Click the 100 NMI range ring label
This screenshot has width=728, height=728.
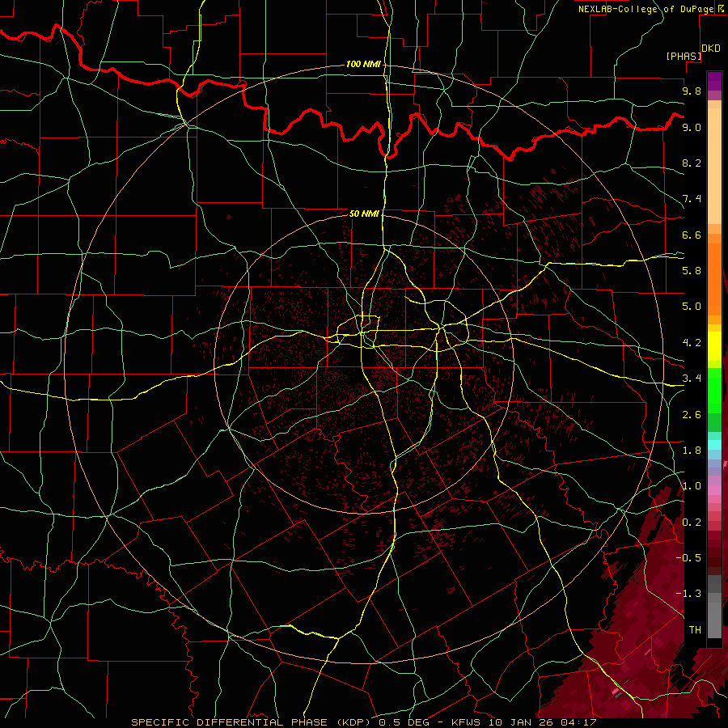pos(363,64)
